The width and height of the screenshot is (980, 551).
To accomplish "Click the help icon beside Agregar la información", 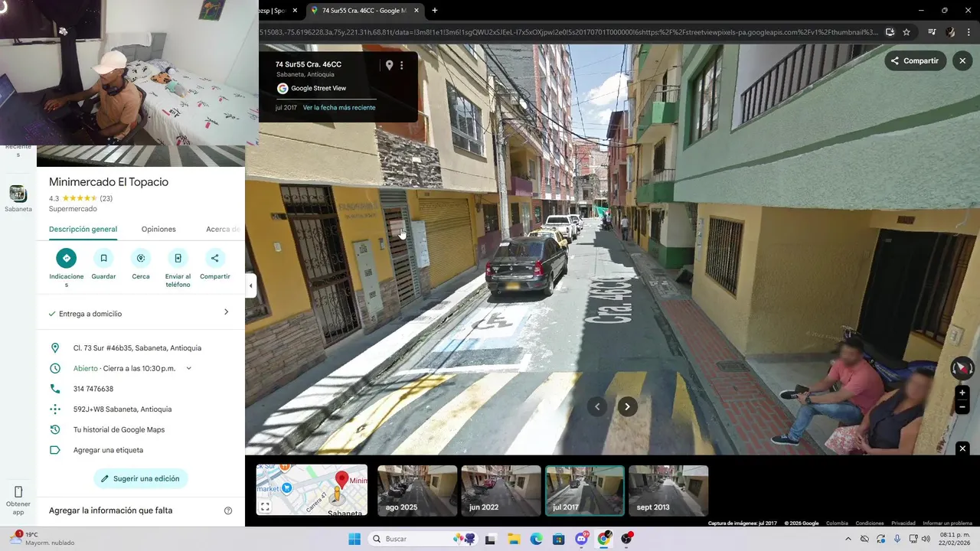I will click(x=227, y=510).
